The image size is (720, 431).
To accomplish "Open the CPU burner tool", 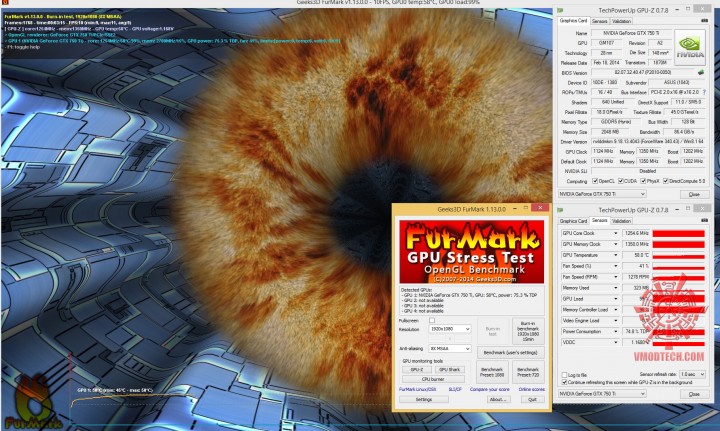I will [x=433, y=379].
